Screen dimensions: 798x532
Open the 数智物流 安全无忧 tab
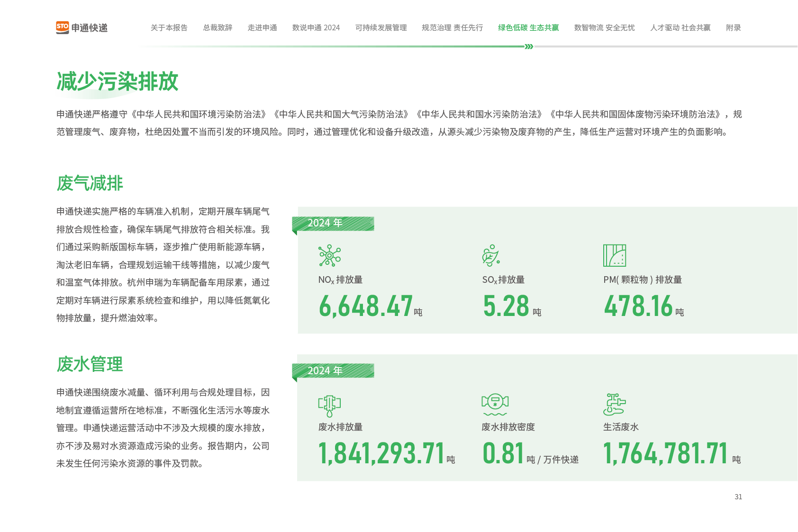[x=604, y=28]
